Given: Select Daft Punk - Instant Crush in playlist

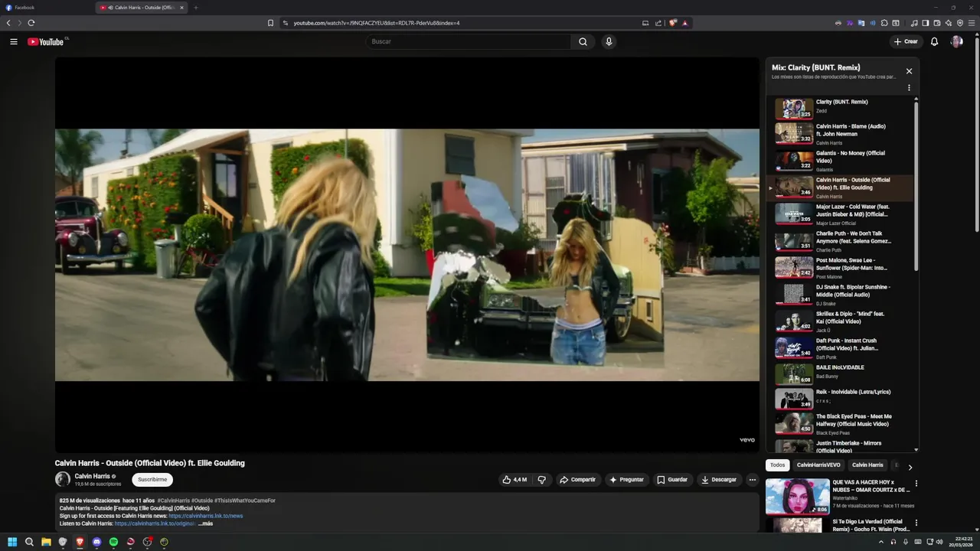Looking at the screenshot, I should click(840, 348).
